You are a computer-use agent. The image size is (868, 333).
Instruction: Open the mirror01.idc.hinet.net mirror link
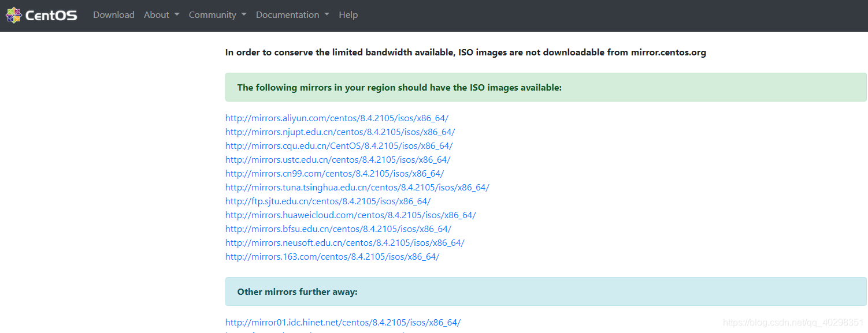point(343,323)
